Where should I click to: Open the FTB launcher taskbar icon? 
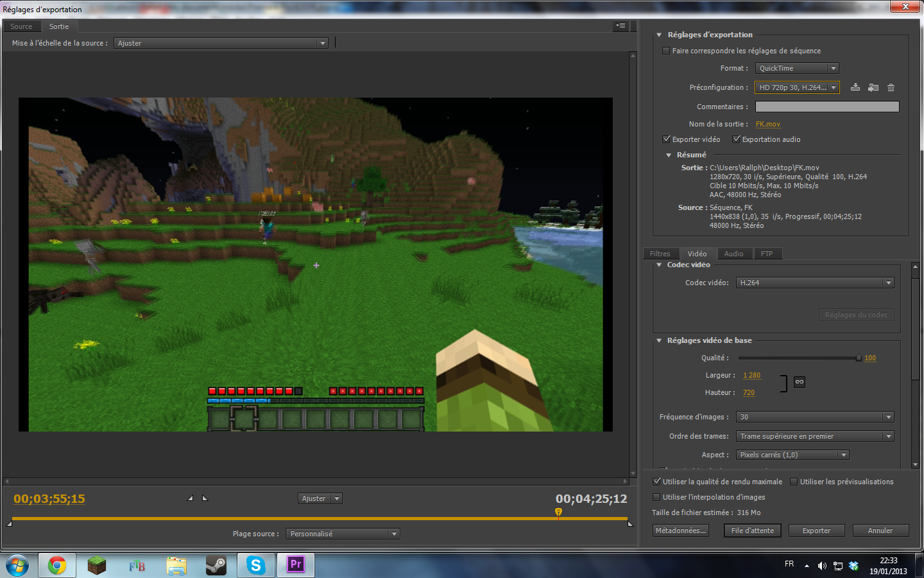tap(137, 566)
